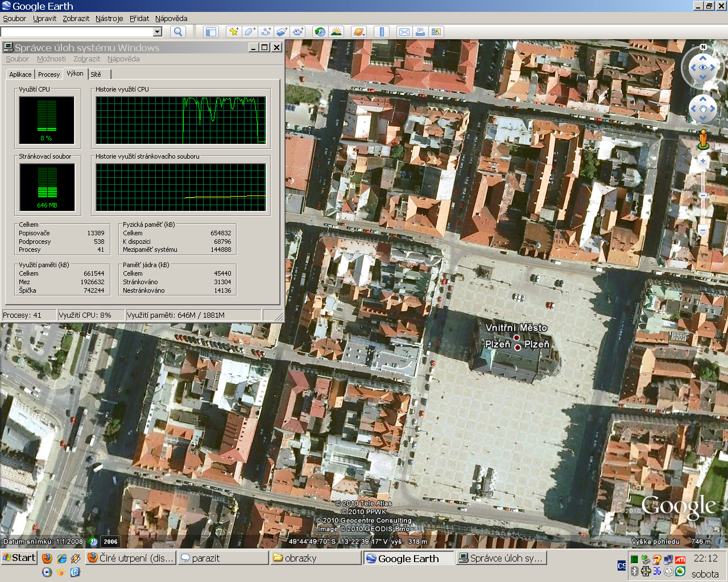The height and width of the screenshot is (582, 728).
Task: Click the ATI tray icon
Action: [680, 559]
